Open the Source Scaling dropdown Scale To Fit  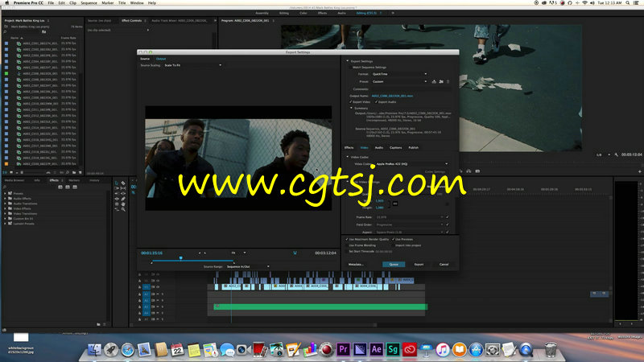(x=192, y=65)
